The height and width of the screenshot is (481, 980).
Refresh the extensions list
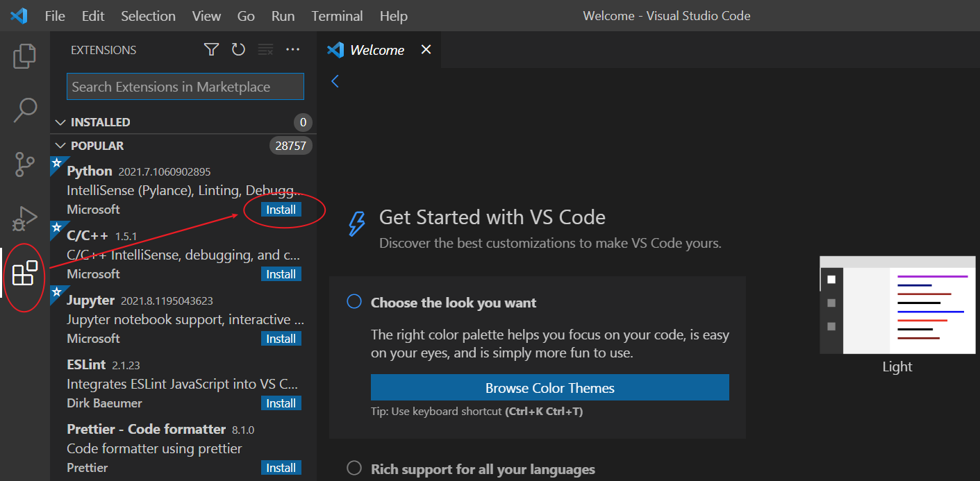coord(238,49)
